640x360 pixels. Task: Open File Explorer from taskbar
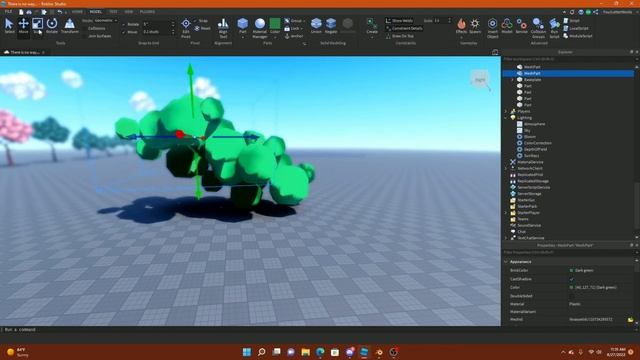[x=305, y=352]
